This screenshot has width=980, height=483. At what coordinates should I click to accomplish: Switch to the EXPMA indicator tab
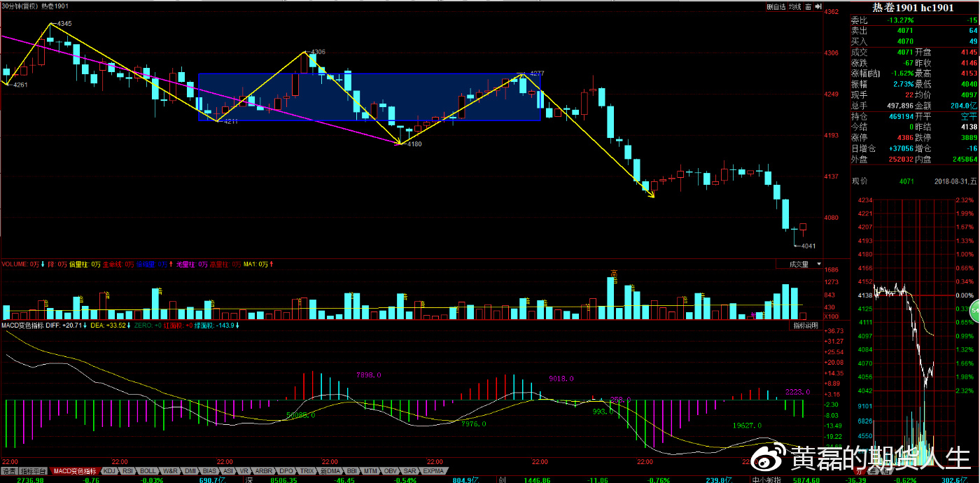tap(433, 471)
